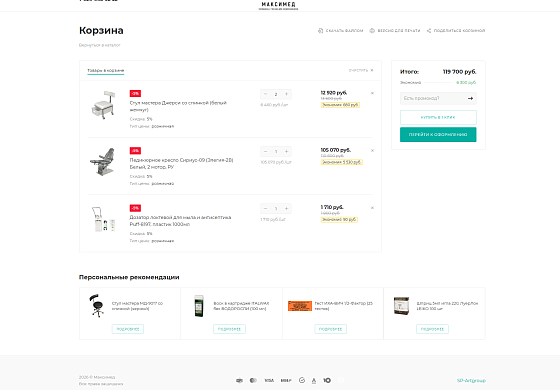Click 'Подробнее' for the 3 ml syringe product

tap(432, 329)
